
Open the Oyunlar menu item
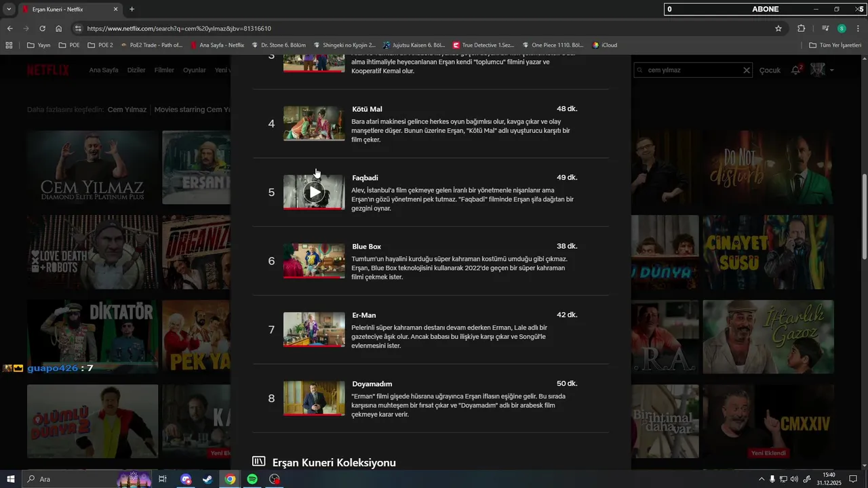(195, 70)
